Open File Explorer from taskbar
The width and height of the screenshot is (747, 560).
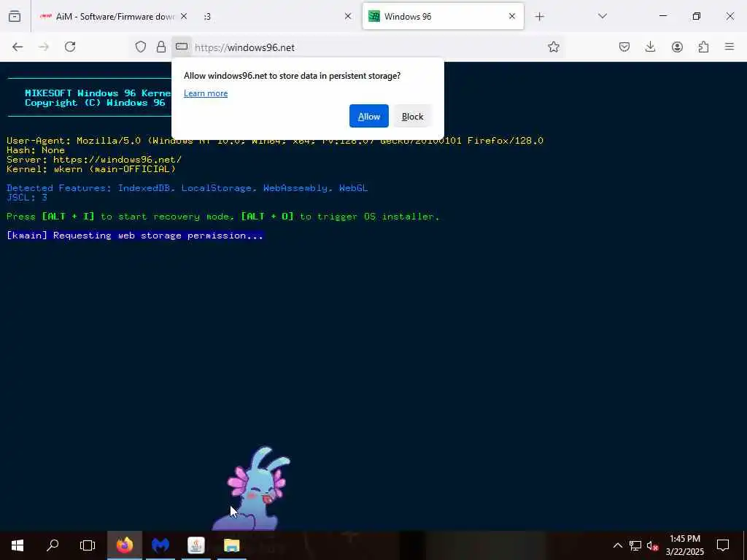click(231, 545)
